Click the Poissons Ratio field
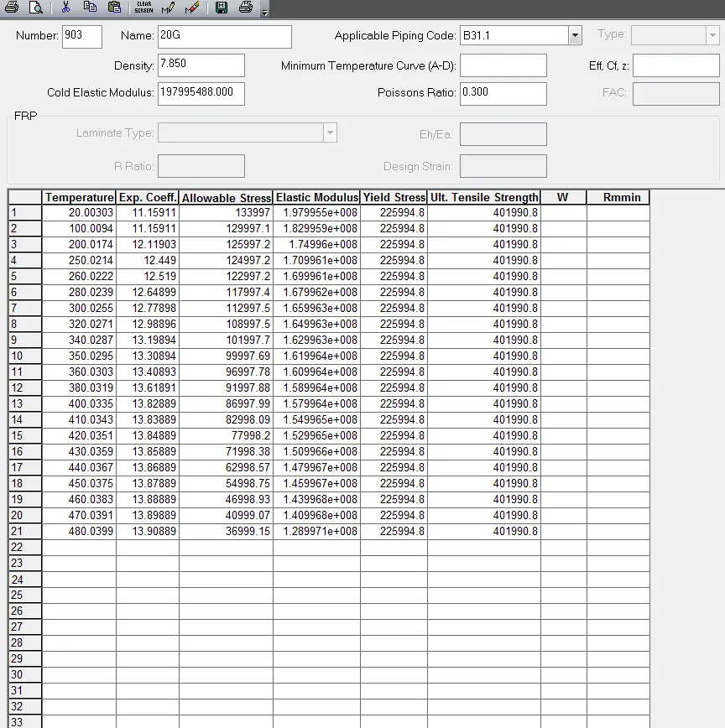Viewport: 725px width, 728px height. tap(503, 93)
